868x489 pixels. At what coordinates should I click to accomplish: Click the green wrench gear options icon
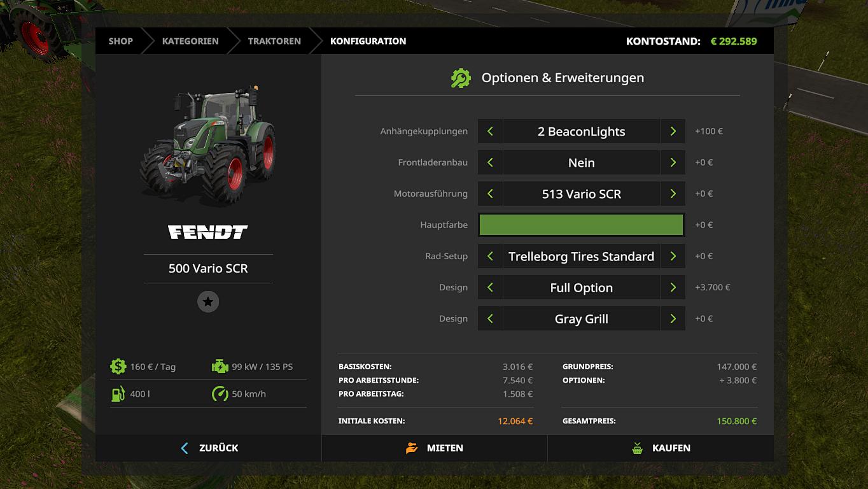(460, 78)
